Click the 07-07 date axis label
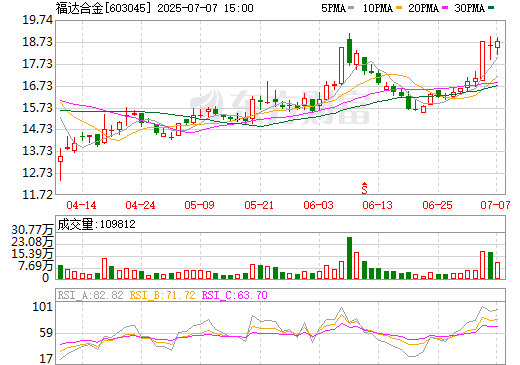The image size is (520, 365). pyautogui.click(x=495, y=205)
